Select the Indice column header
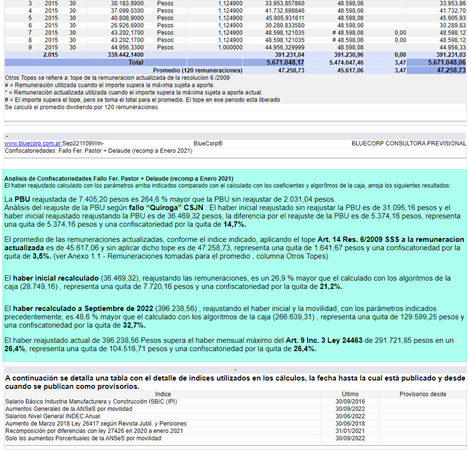The height and width of the screenshot is (450, 468). pos(163,394)
